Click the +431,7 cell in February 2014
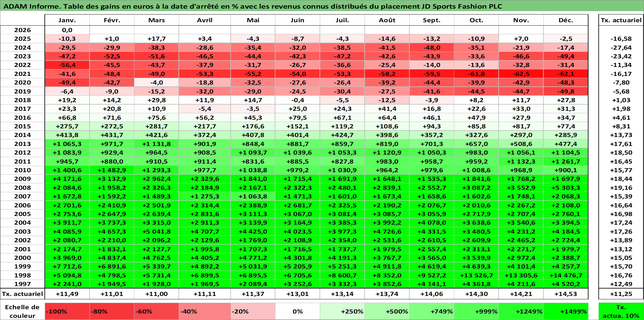Screen dimensions: 644x320 click(x=112, y=135)
